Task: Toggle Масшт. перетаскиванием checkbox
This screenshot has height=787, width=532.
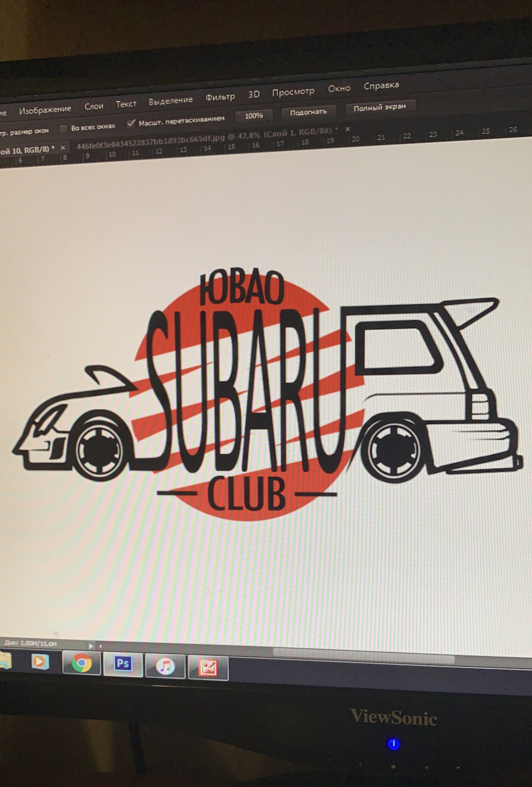Action: click(x=131, y=123)
